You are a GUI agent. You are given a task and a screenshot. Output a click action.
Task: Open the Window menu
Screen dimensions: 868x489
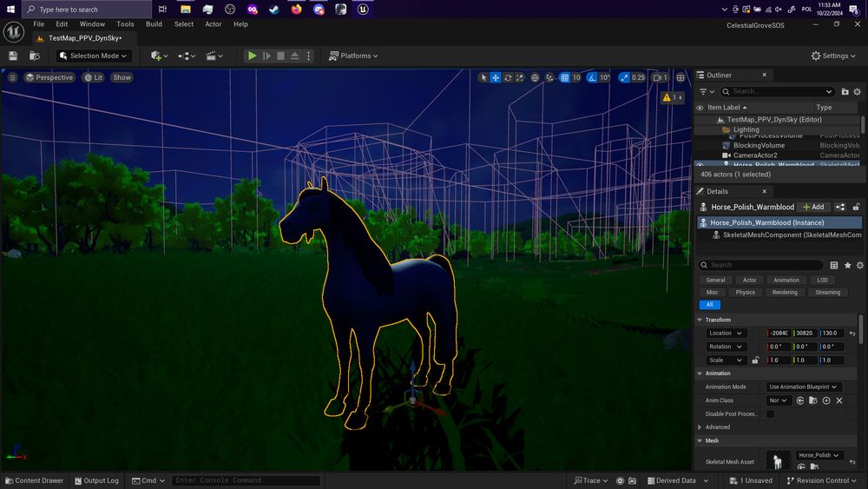(92, 24)
